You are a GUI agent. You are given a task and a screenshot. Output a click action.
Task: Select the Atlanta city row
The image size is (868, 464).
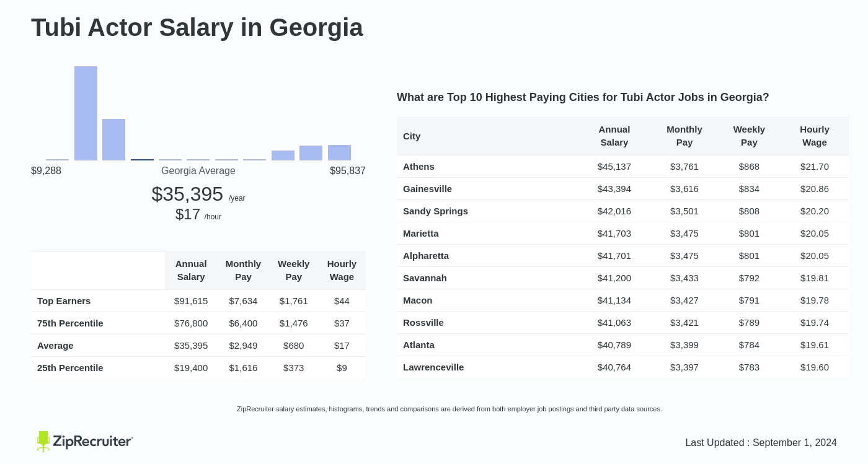coord(623,344)
